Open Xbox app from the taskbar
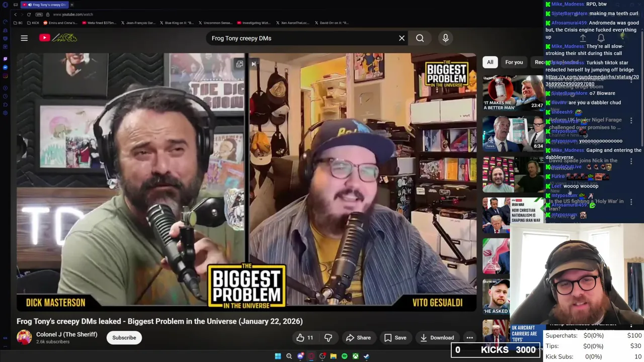 tap(355, 356)
